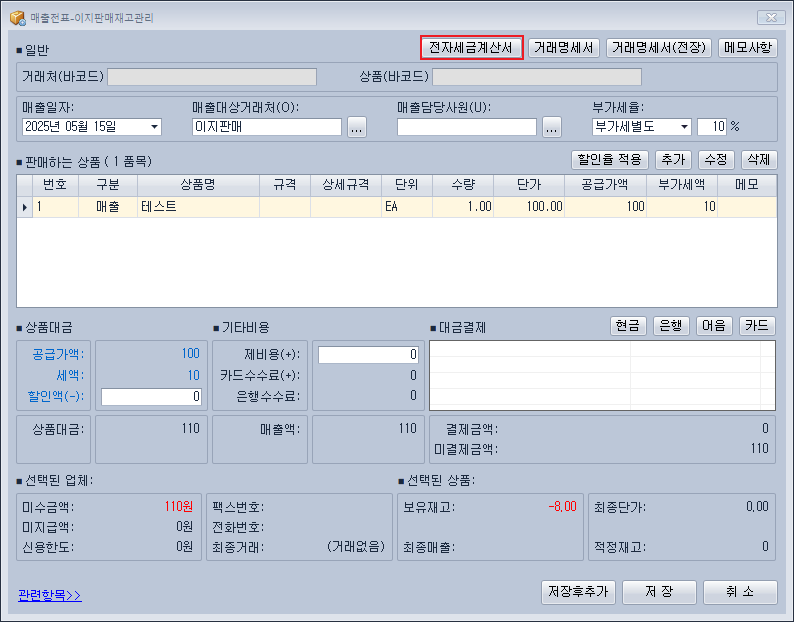The height and width of the screenshot is (622, 794).
Task: Click the 제비용(+) input field
Action: pyautogui.click(x=368, y=355)
